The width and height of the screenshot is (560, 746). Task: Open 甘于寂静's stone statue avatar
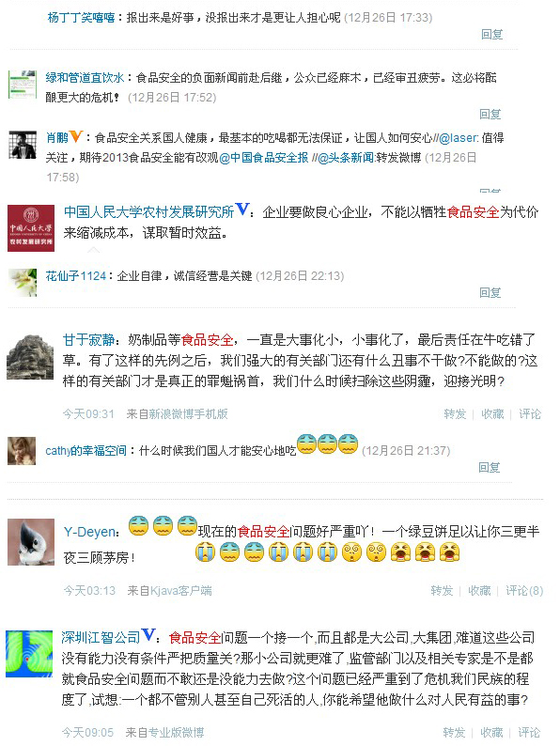(x=30, y=357)
